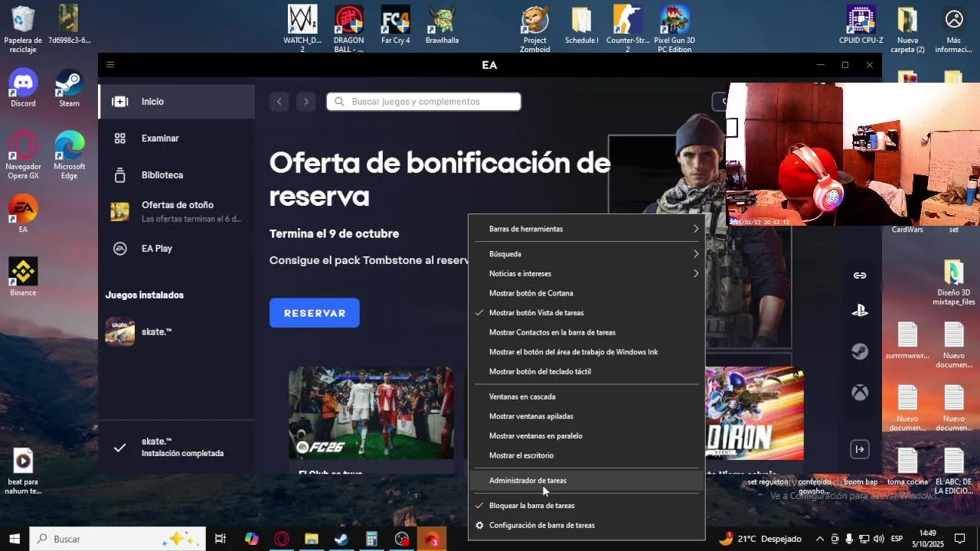The image size is (980, 551).
Task: Open the notifications action center
Action: pyautogui.click(x=959, y=539)
